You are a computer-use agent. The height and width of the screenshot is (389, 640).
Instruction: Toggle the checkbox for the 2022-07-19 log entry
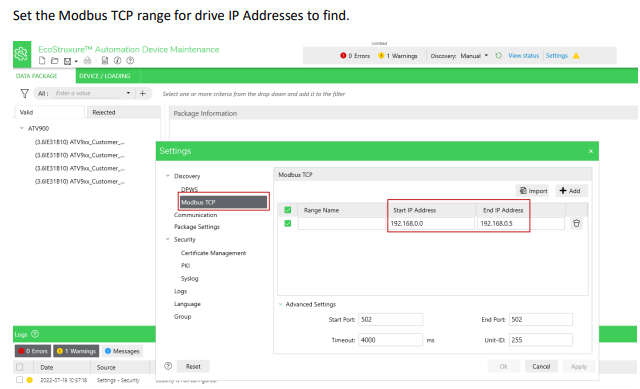[x=19, y=380]
